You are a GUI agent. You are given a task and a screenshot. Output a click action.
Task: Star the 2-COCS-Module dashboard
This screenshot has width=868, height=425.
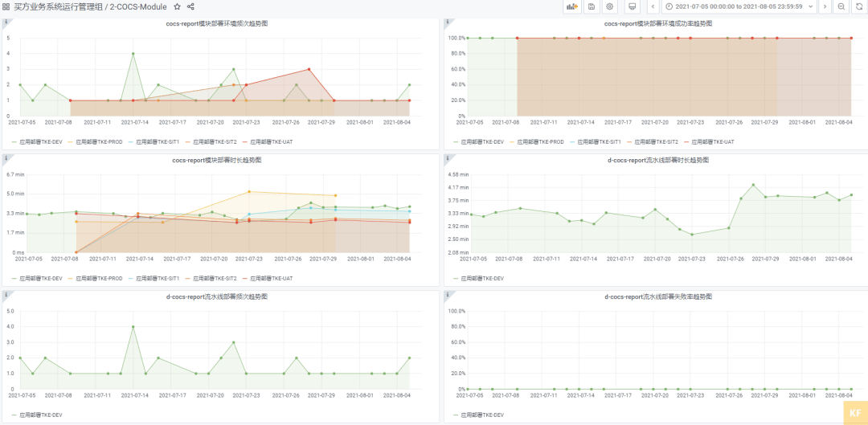[177, 6]
